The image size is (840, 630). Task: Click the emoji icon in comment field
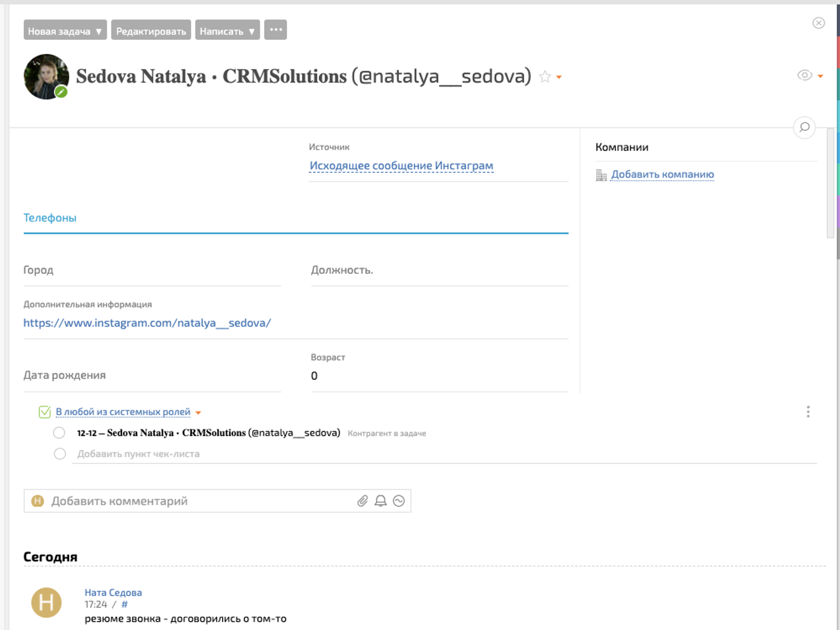399,501
